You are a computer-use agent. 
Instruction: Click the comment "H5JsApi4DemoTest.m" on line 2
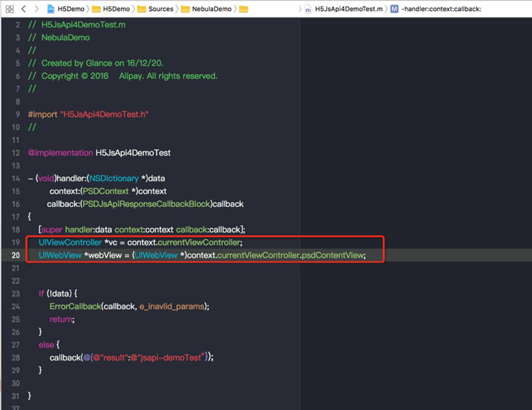click(84, 25)
